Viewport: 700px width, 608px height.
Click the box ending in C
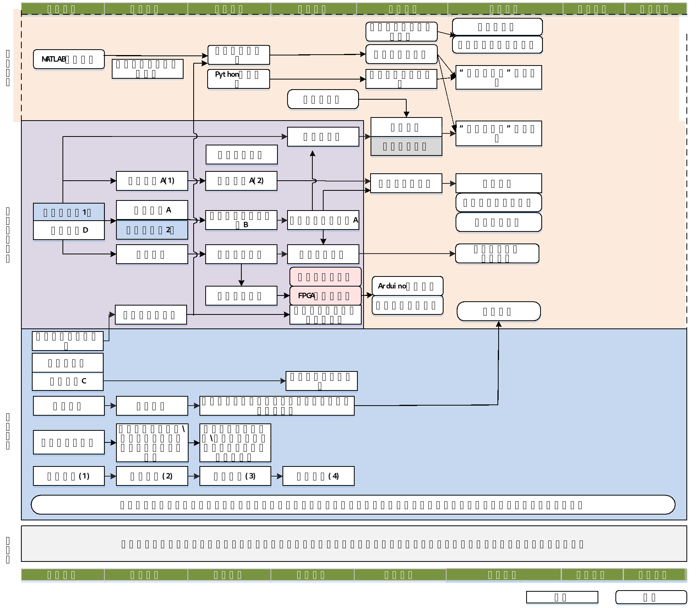68,382
